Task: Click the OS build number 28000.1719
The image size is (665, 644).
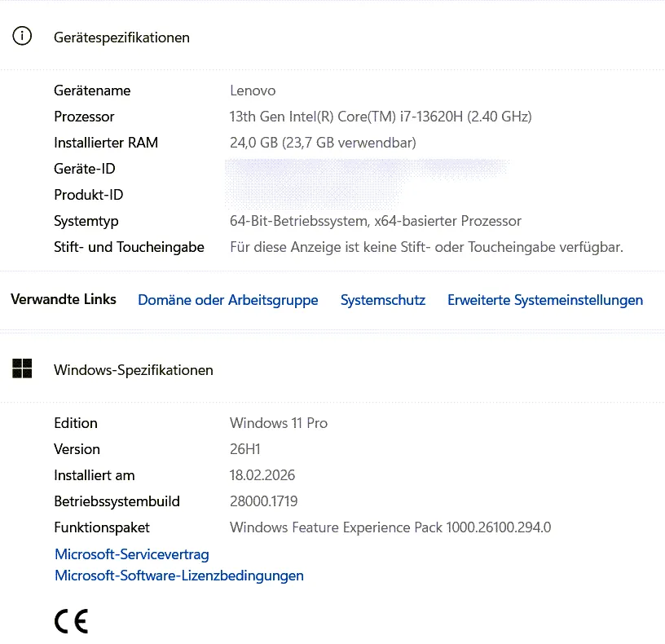Action: point(269,501)
